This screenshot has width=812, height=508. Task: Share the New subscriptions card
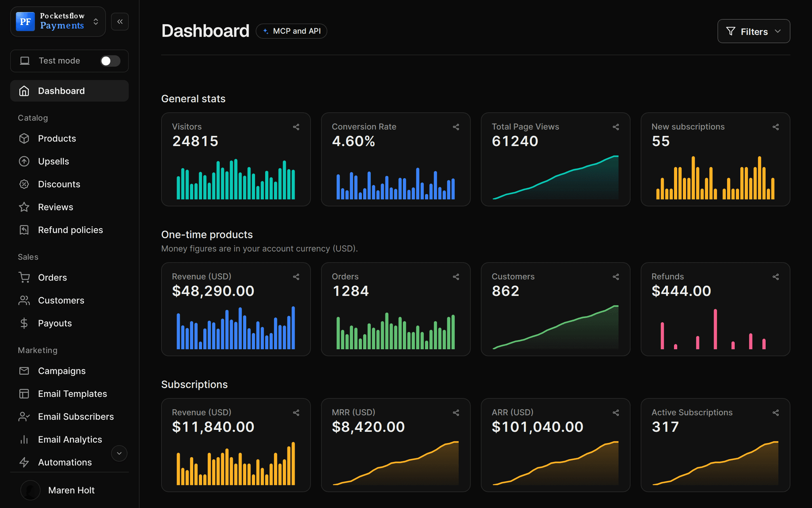(776, 127)
